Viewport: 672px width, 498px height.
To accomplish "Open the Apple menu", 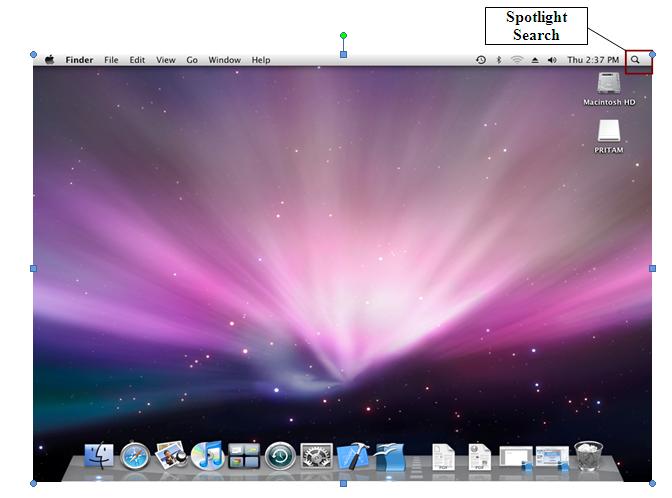I will coord(50,60).
